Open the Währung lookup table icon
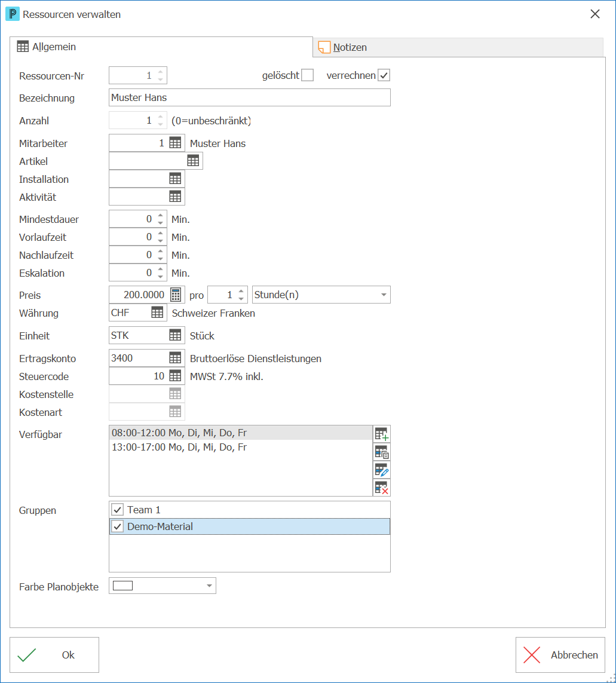This screenshot has width=616, height=683. [157, 313]
